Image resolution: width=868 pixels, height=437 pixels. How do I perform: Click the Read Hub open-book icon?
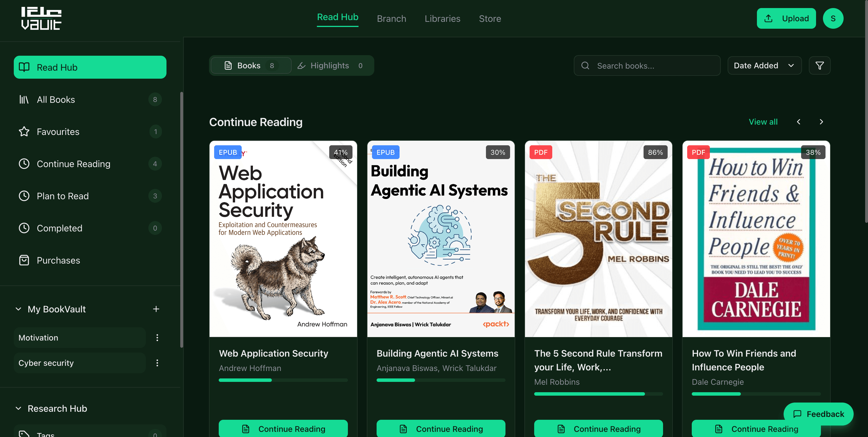coord(24,67)
